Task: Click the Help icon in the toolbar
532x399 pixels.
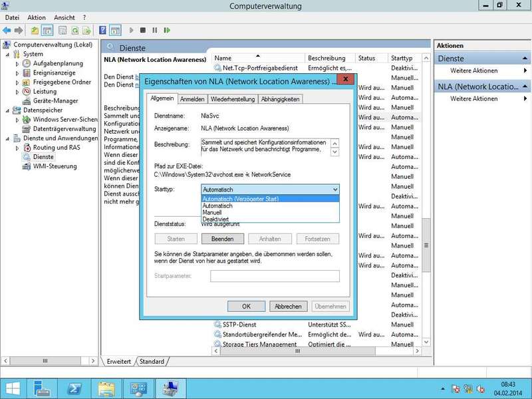Action: click(x=102, y=30)
